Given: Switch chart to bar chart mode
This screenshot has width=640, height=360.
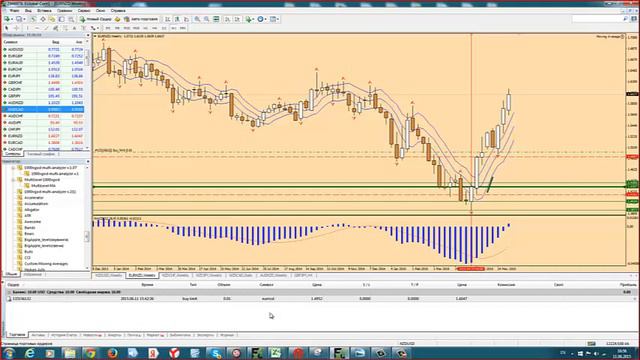Looking at the screenshot, I should pyautogui.click(x=167, y=19).
